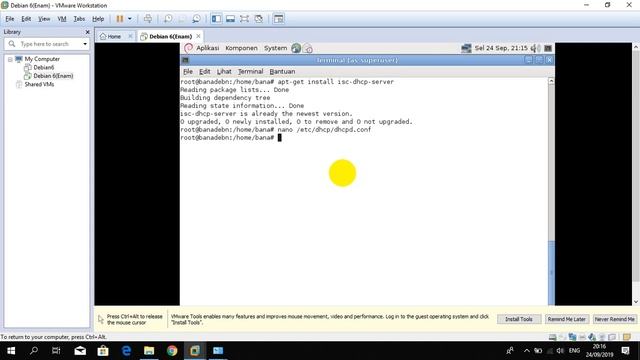Open the terminal Lihat menu

click(x=224, y=71)
